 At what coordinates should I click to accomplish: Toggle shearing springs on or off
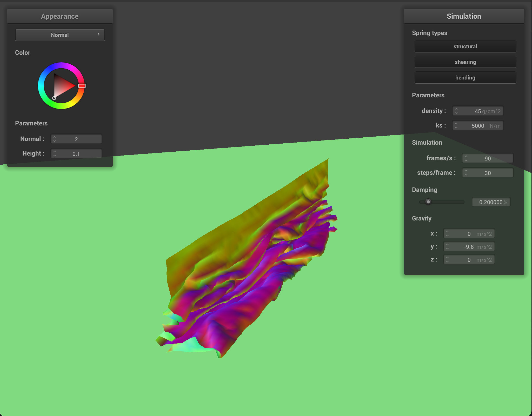(x=465, y=62)
